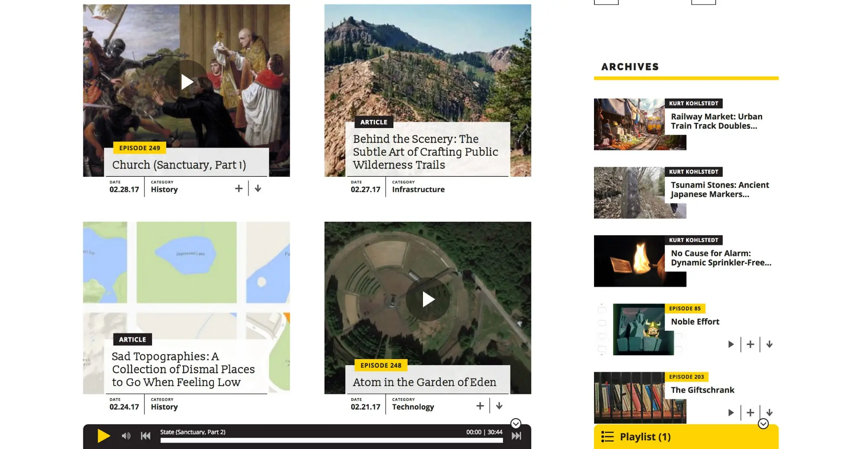
Task: Play the Noble Effort archive episode
Action: pos(731,344)
